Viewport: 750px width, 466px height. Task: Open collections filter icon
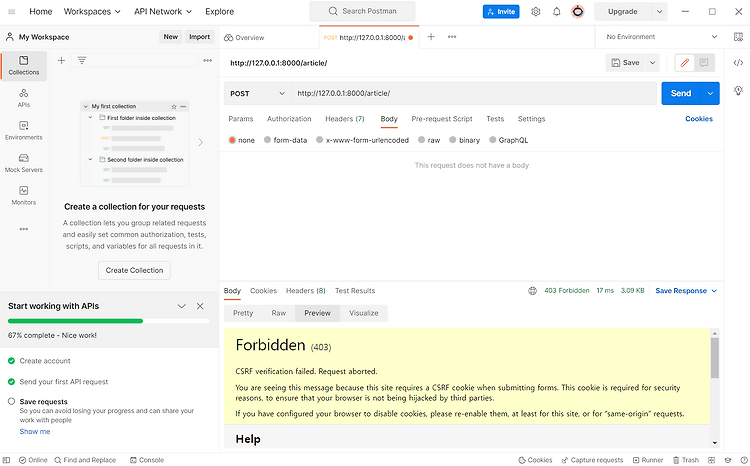(x=82, y=60)
